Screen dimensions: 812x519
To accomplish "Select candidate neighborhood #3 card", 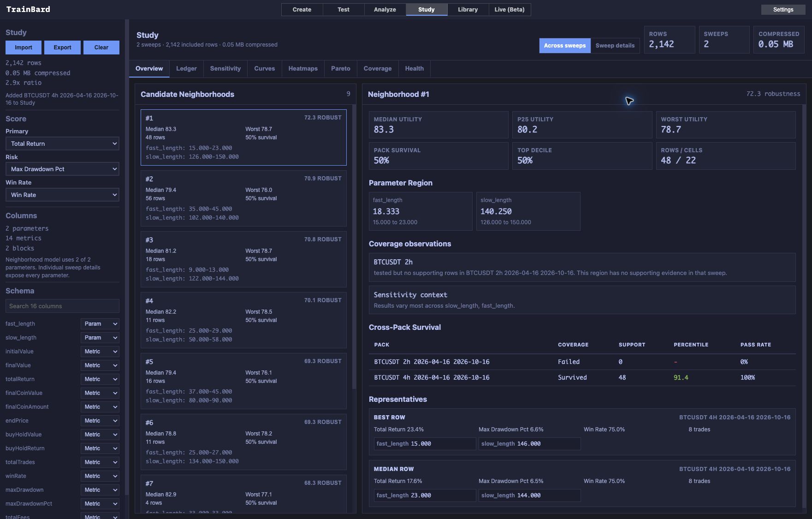I will tap(243, 259).
